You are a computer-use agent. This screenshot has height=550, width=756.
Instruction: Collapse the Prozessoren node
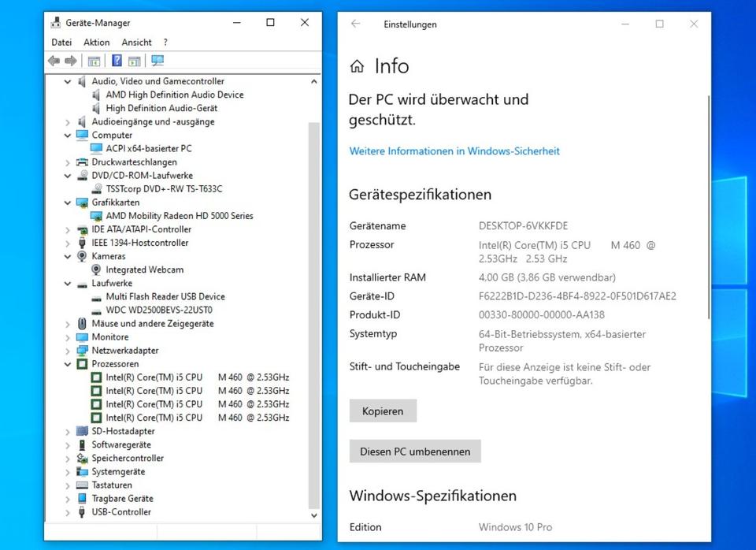pyautogui.click(x=68, y=364)
